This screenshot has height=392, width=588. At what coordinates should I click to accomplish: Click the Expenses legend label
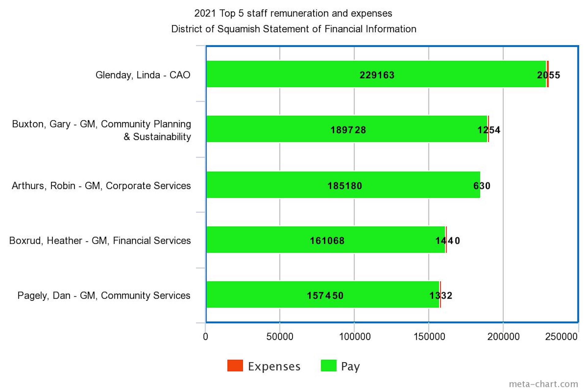click(274, 366)
